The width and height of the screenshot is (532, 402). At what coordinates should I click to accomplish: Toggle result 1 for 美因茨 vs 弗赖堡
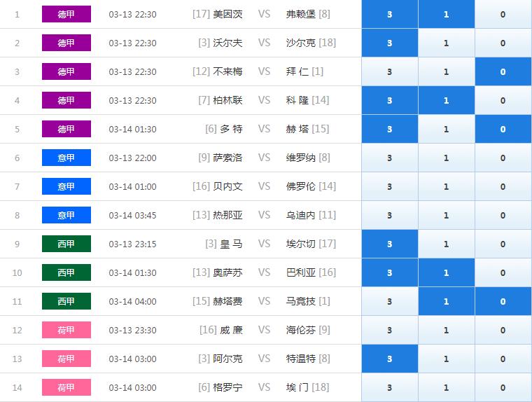446,14
